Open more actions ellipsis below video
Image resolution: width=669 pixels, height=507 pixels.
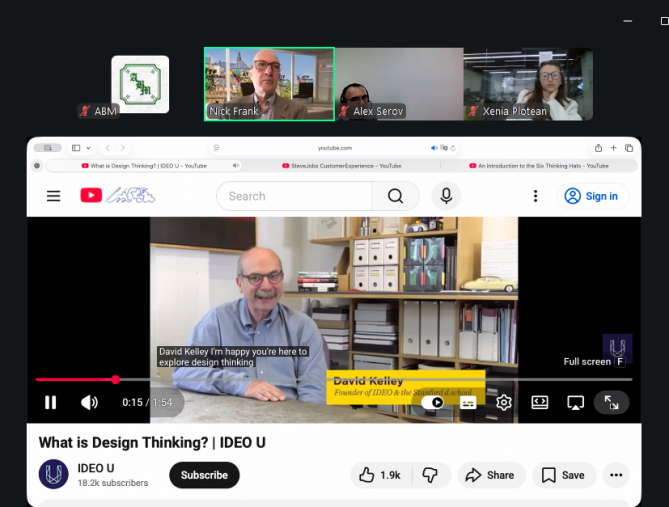616,475
